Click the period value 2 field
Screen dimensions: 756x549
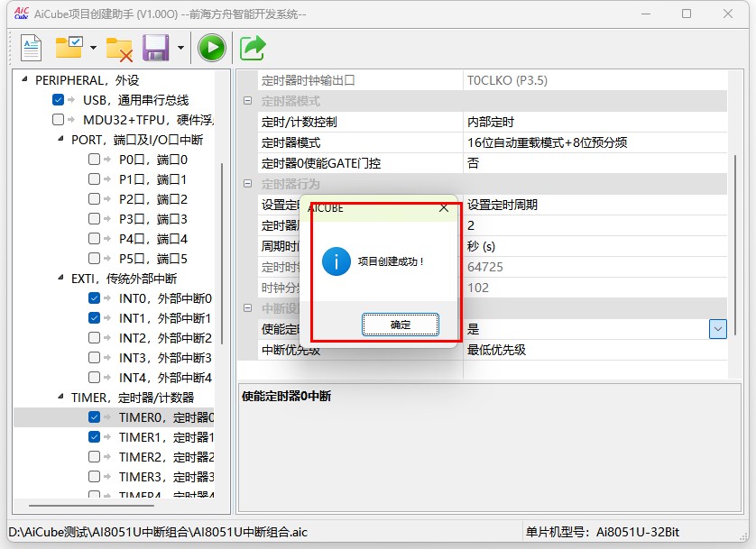(595, 225)
